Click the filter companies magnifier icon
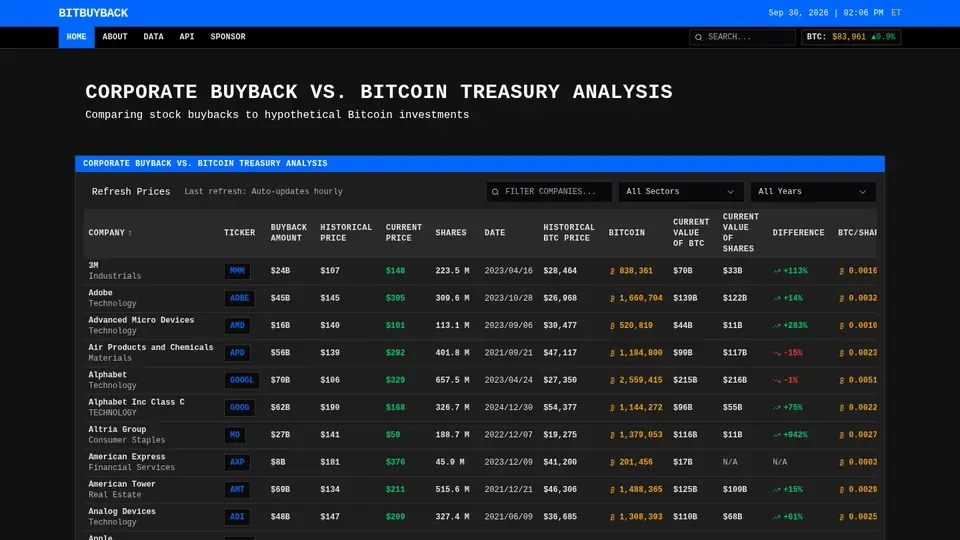 pyautogui.click(x=495, y=192)
